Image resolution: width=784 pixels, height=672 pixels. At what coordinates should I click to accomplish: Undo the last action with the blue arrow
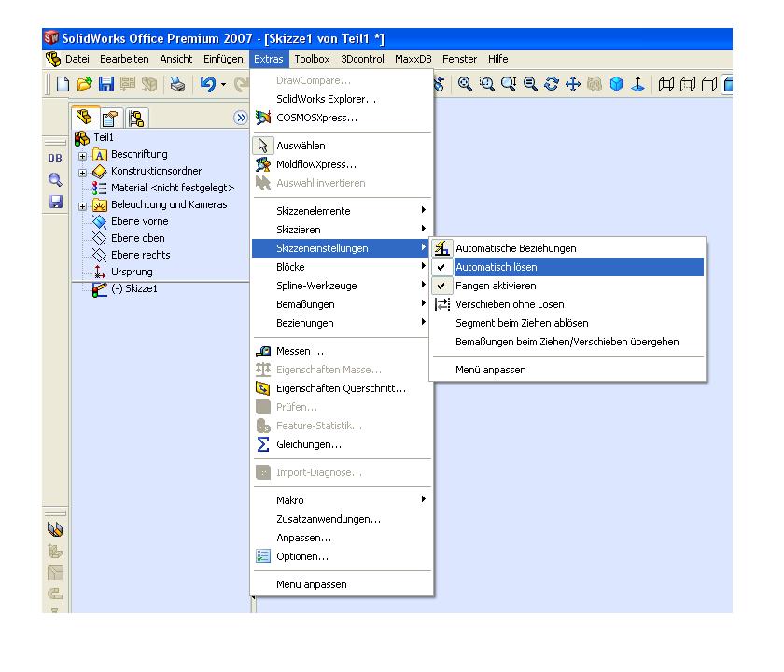(x=208, y=84)
